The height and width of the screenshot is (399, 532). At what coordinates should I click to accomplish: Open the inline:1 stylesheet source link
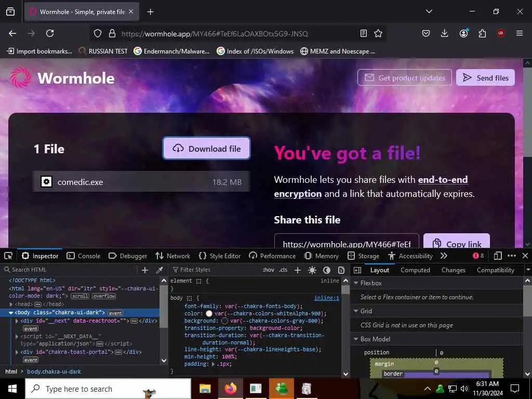tap(326, 298)
